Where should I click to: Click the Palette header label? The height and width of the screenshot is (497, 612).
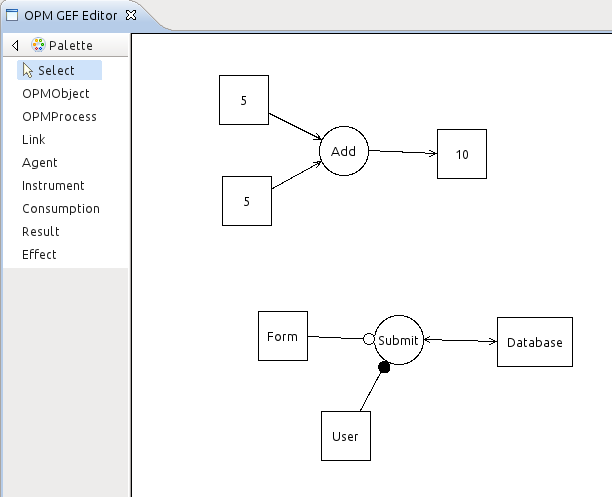[71, 45]
